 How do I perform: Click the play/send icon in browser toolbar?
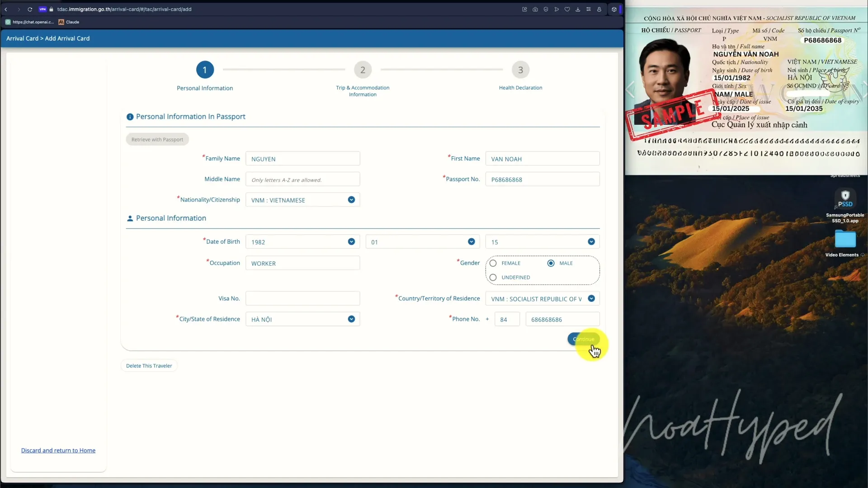557,9
